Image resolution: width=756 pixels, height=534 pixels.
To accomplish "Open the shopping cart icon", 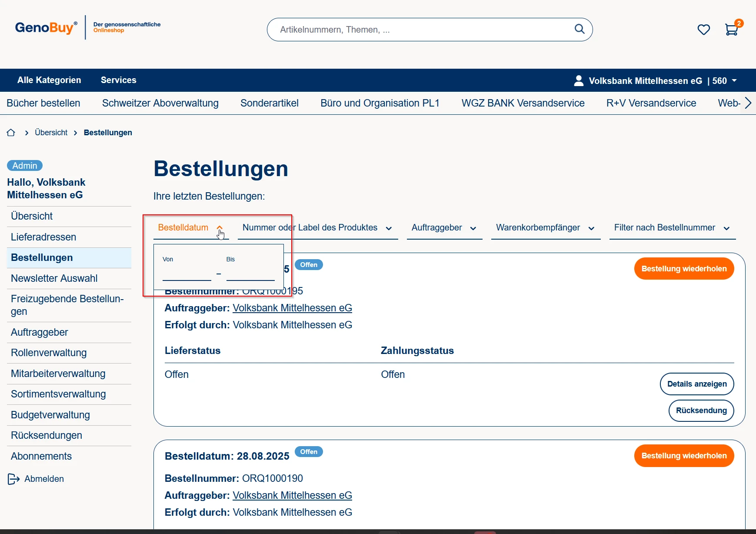I will coord(731,30).
